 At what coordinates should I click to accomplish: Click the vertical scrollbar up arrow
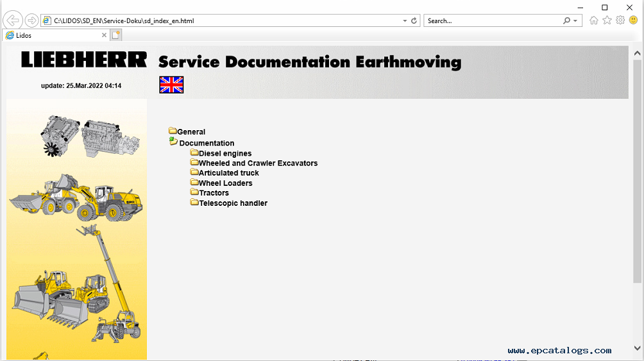pyautogui.click(x=637, y=53)
